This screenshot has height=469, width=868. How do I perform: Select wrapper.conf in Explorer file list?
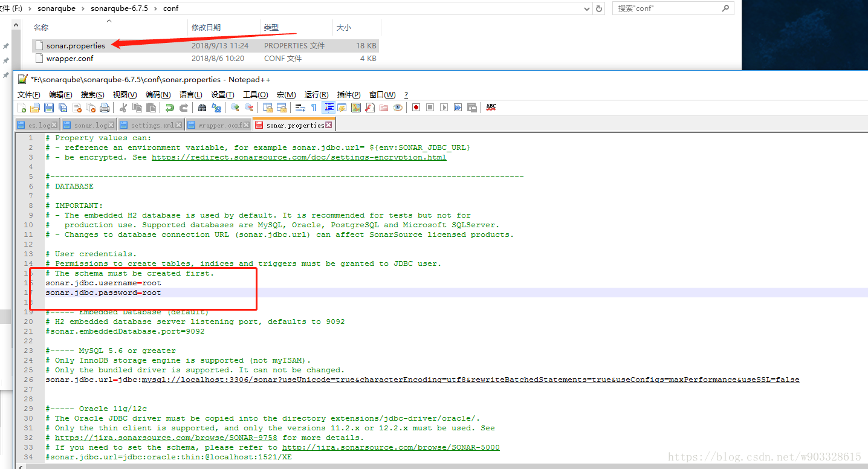(206, 59)
